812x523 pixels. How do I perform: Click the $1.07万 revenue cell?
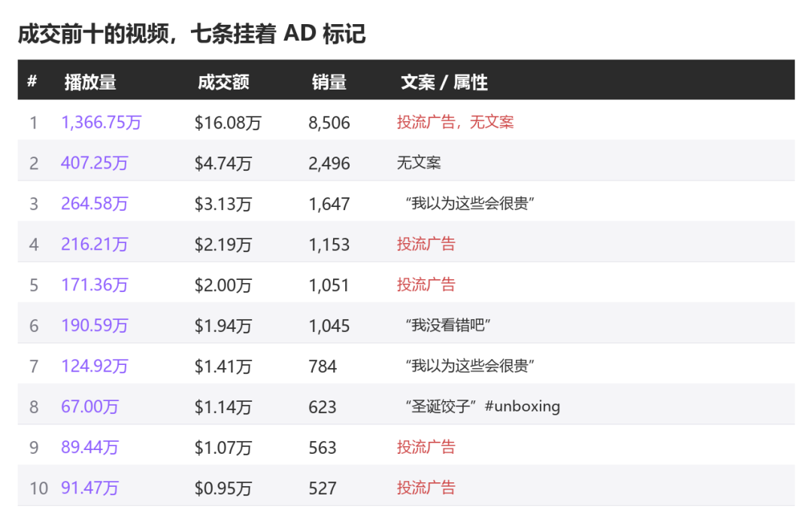(223, 448)
